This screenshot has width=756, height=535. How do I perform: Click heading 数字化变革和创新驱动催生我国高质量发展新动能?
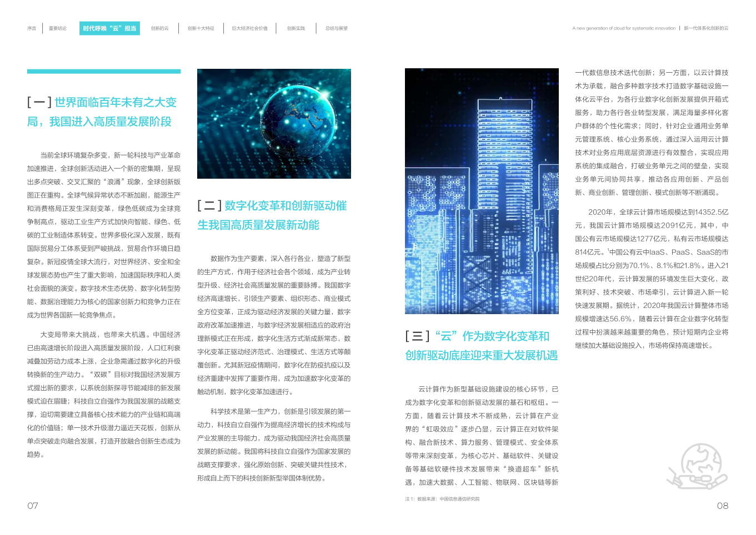[272, 215]
